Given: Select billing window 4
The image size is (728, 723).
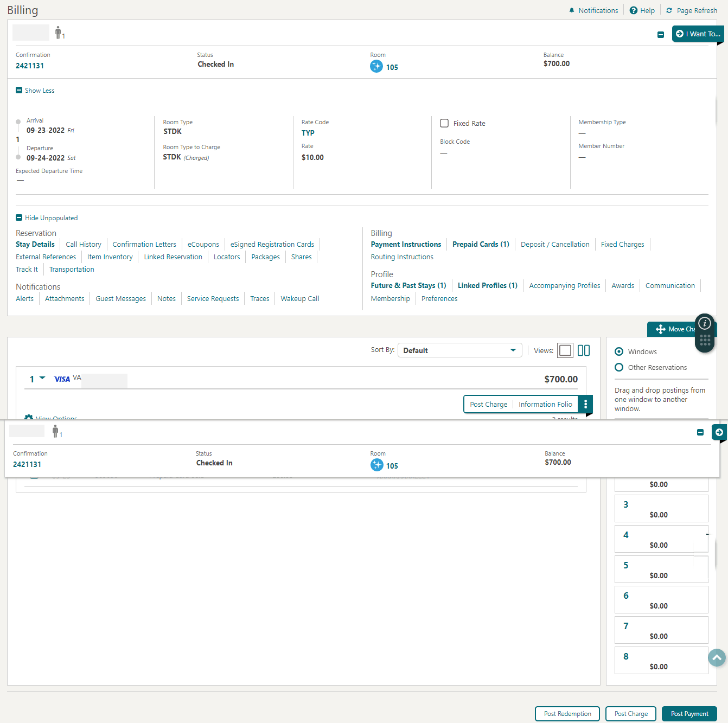Looking at the screenshot, I should tap(661, 539).
